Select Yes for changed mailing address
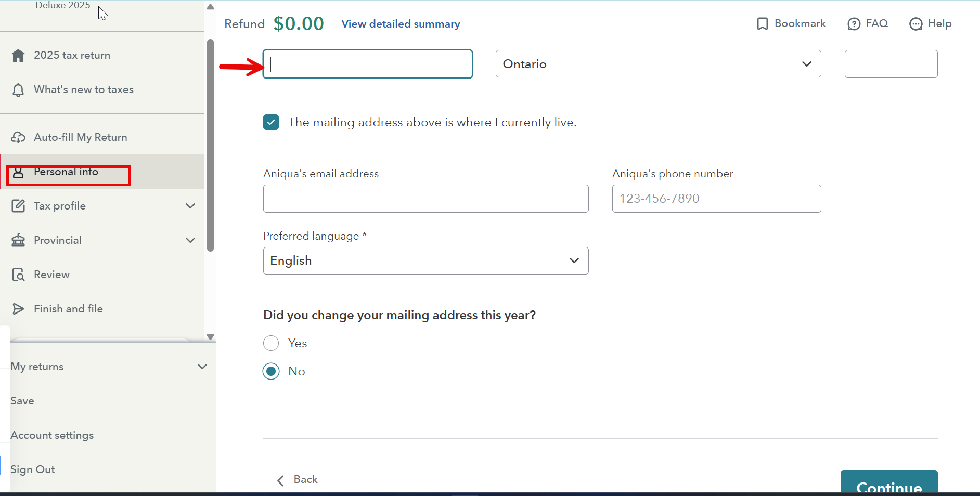Screen dimensions: 980x496 tap(271, 343)
